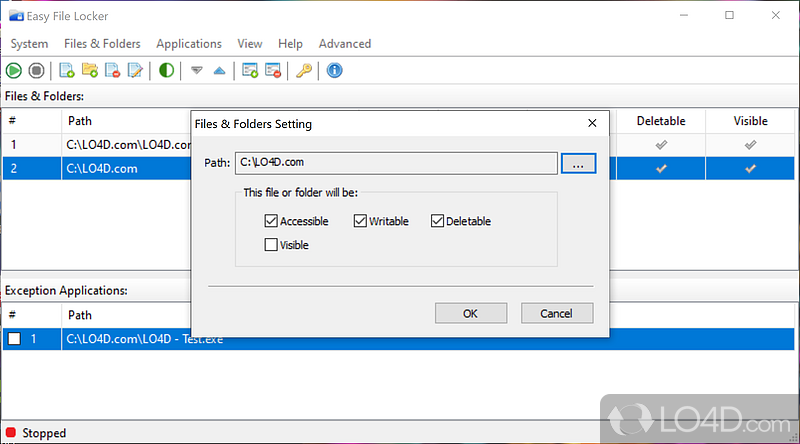800x444 pixels.
Task: Edit entry icon with pencil
Action: coord(135,70)
